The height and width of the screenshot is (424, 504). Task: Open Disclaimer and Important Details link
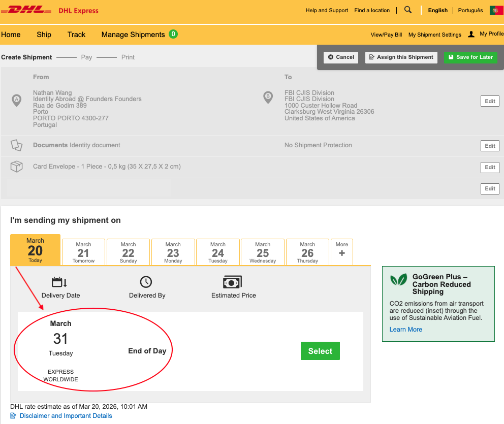pos(66,416)
